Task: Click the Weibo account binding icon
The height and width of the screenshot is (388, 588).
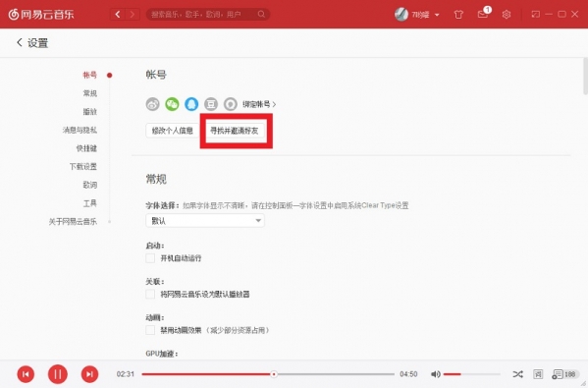Action: coord(152,104)
